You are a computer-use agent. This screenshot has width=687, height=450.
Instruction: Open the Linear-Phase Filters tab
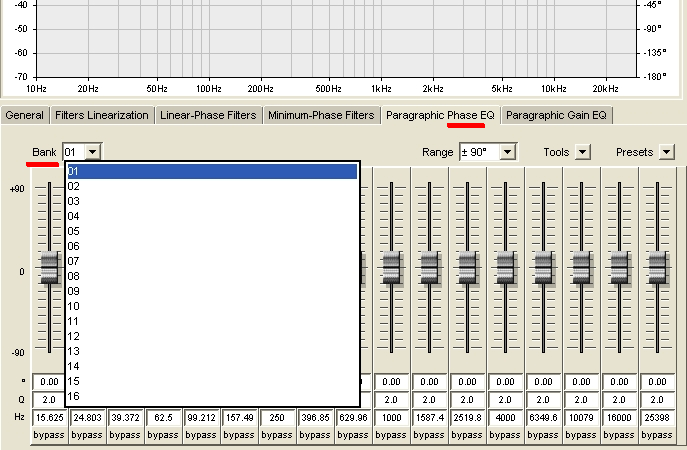(x=208, y=115)
